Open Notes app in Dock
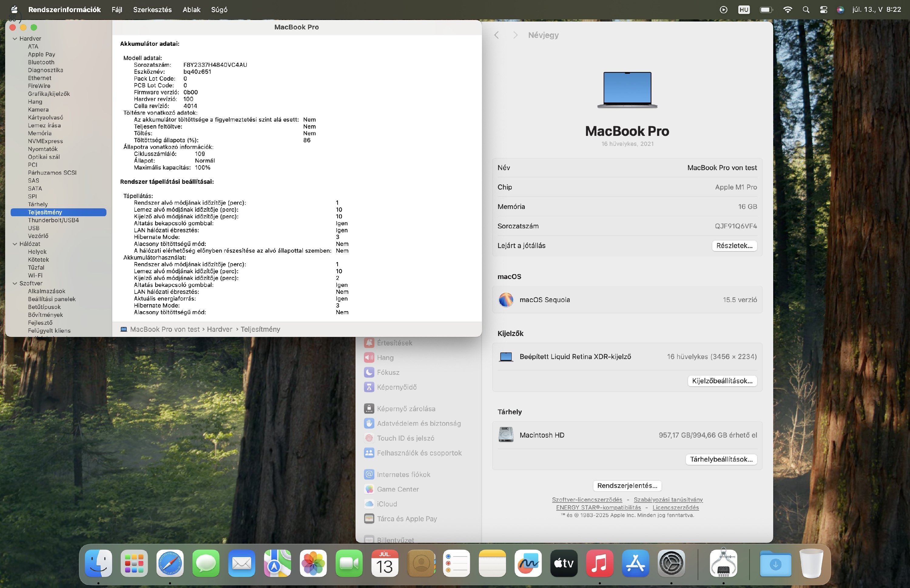Image resolution: width=910 pixels, height=588 pixels. [492, 563]
